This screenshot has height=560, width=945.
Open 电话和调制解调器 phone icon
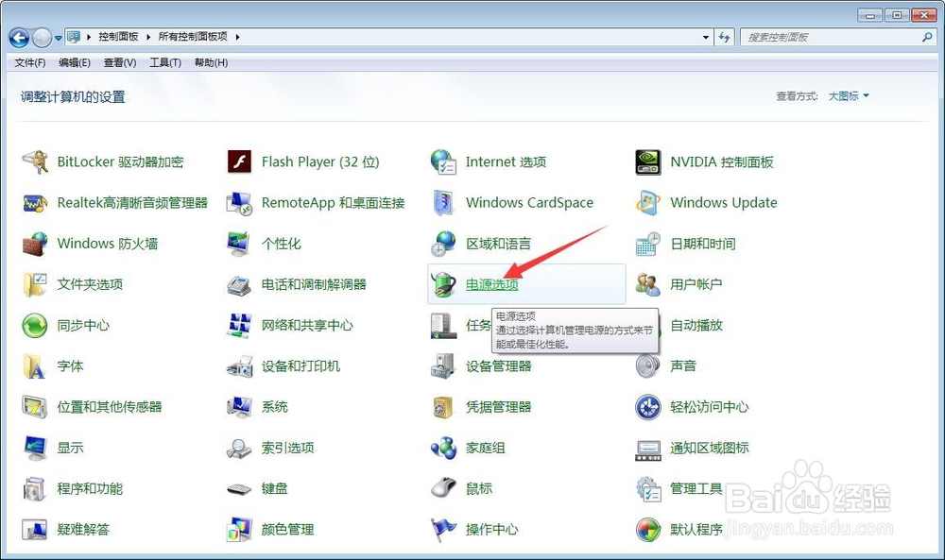point(239,285)
